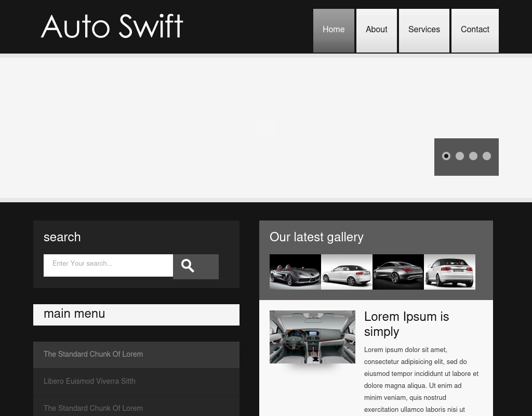Open the silver roadster gallery thumbnail

pos(295,271)
